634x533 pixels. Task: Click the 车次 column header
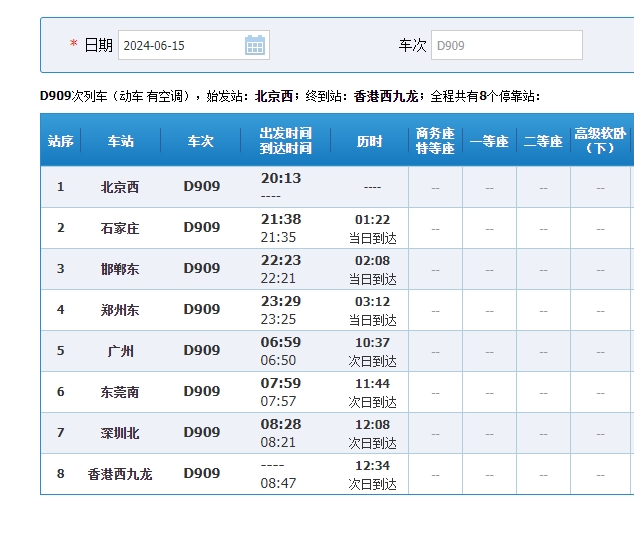[x=201, y=141]
